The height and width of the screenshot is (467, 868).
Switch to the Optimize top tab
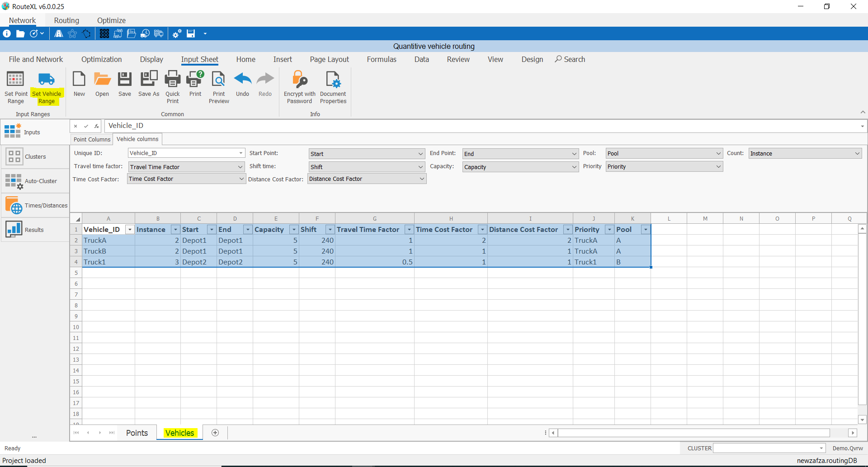pyautogui.click(x=111, y=20)
